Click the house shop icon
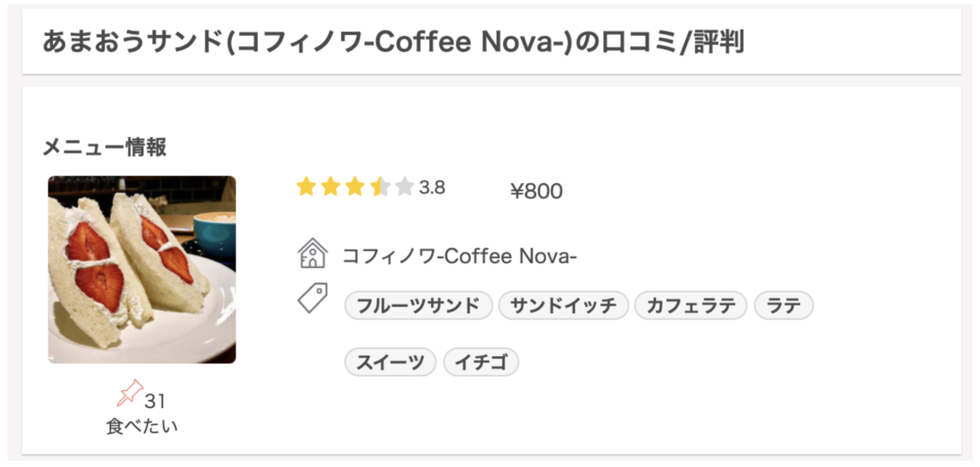 pyautogui.click(x=312, y=253)
